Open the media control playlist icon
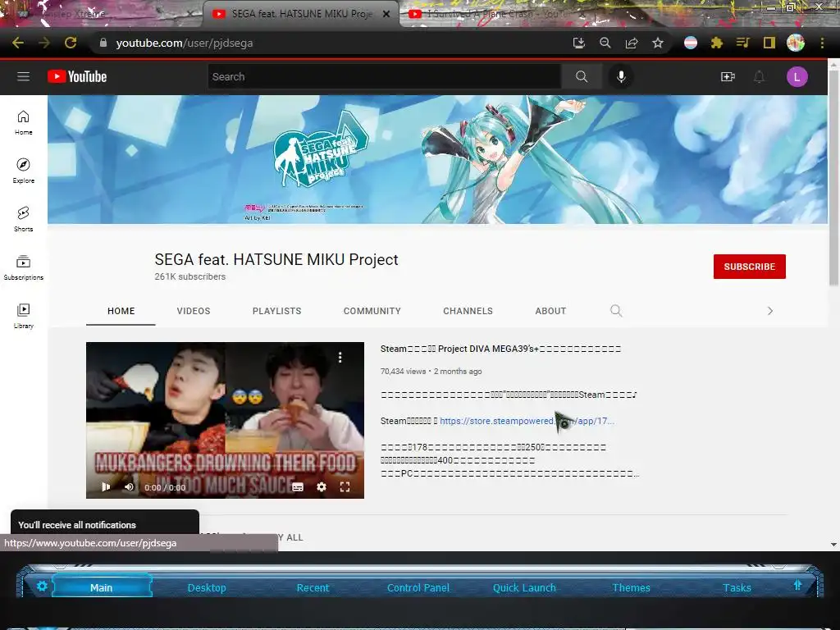 click(743, 43)
